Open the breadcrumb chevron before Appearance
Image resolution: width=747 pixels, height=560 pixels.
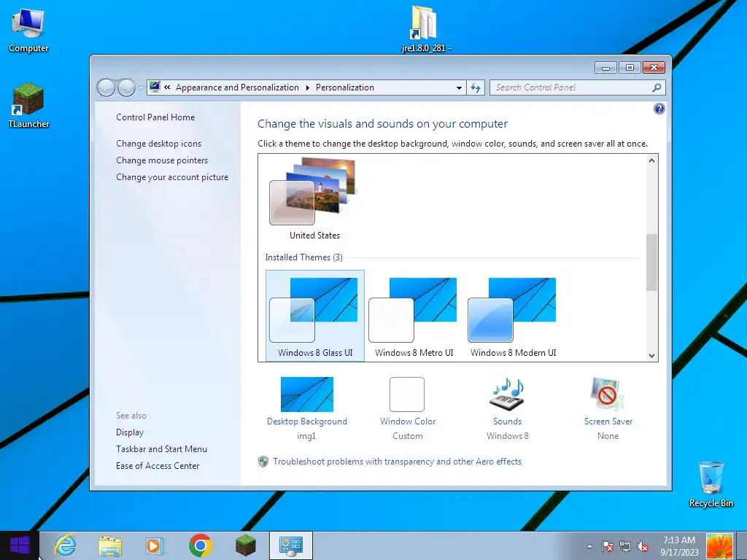(167, 87)
